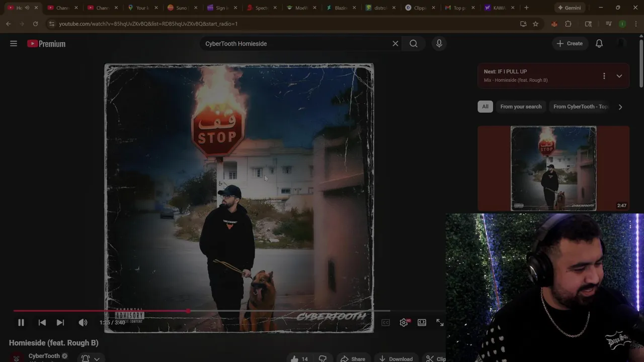Open the side panel icon in toolbar
This screenshot has height=362, width=644.
588,24
